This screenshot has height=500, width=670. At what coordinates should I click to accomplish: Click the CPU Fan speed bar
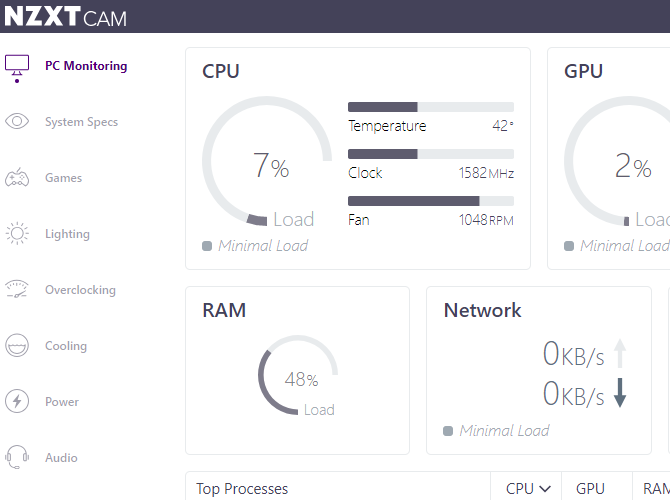point(430,201)
